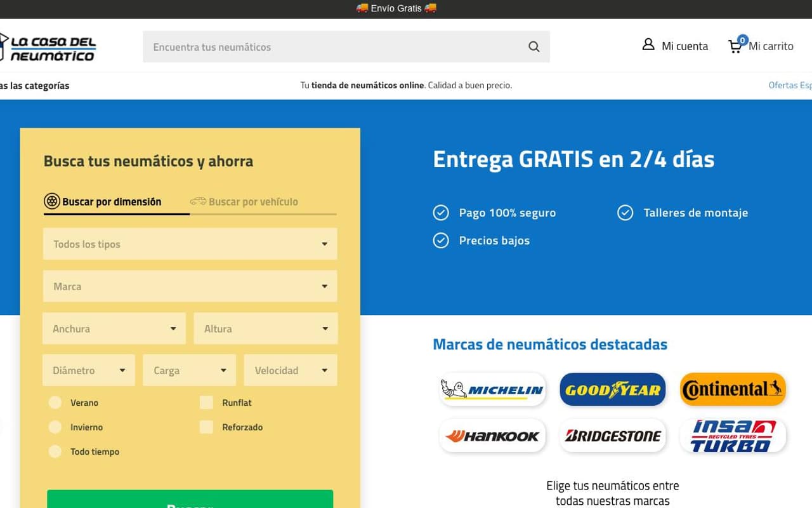Click the user account icon
Image resolution: width=812 pixels, height=508 pixels.
pos(648,44)
